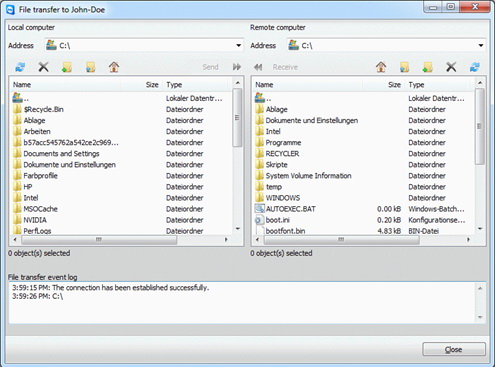Open the local Address dropdown arrow
The image size is (496, 368).
point(239,45)
